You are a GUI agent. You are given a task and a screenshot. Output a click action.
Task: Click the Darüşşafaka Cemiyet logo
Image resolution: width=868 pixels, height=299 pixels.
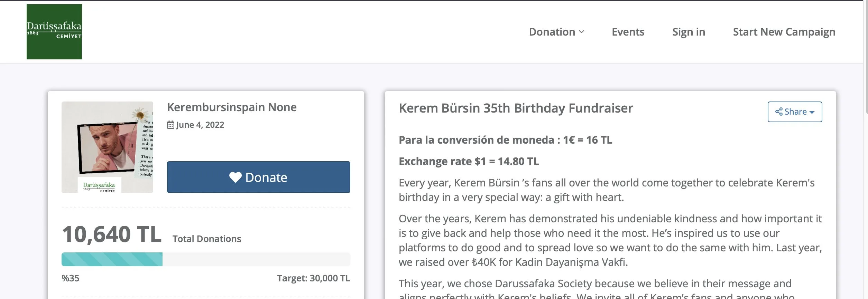[54, 32]
